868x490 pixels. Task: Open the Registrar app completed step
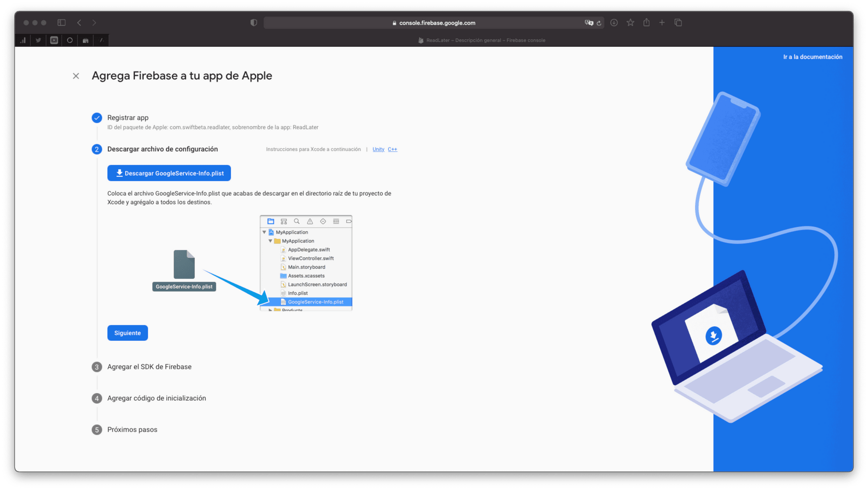pos(128,118)
